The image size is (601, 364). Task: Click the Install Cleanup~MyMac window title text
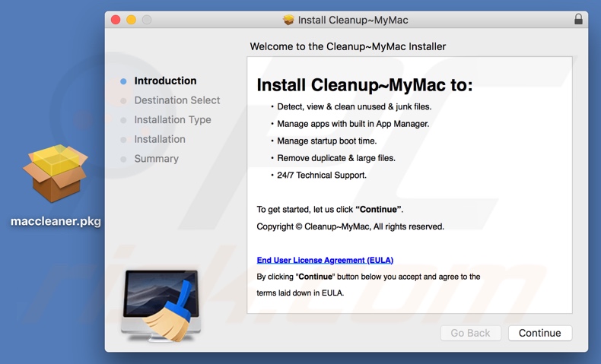pos(353,20)
